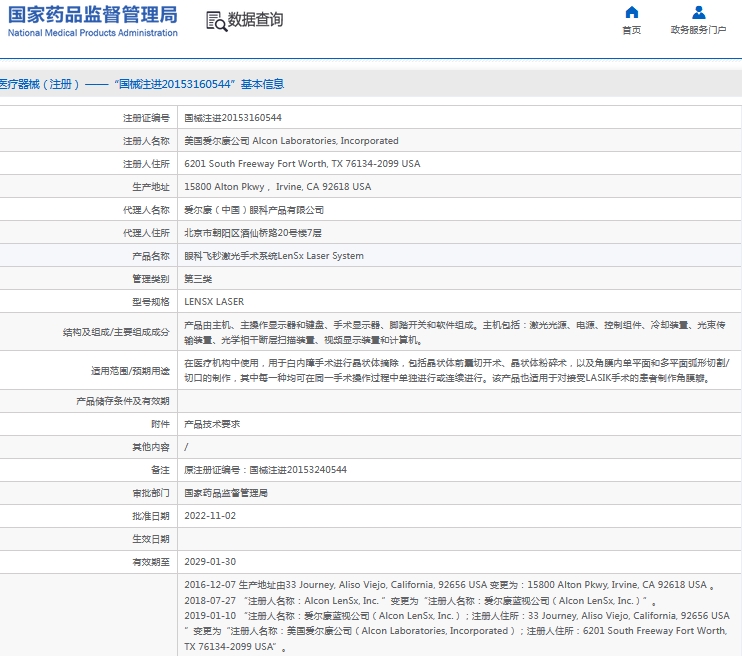Select intended use text starting 在医疗机构中使用

pyautogui.click(x=457, y=371)
